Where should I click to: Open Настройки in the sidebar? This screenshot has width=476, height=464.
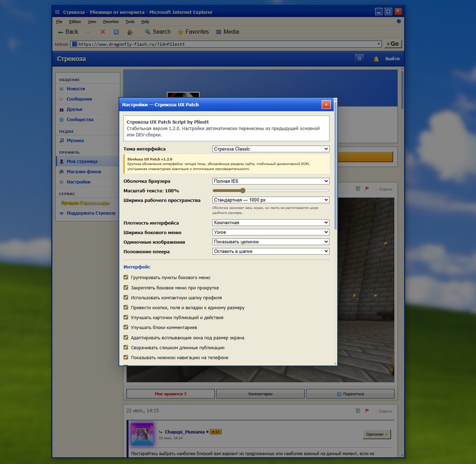click(79, 182)
